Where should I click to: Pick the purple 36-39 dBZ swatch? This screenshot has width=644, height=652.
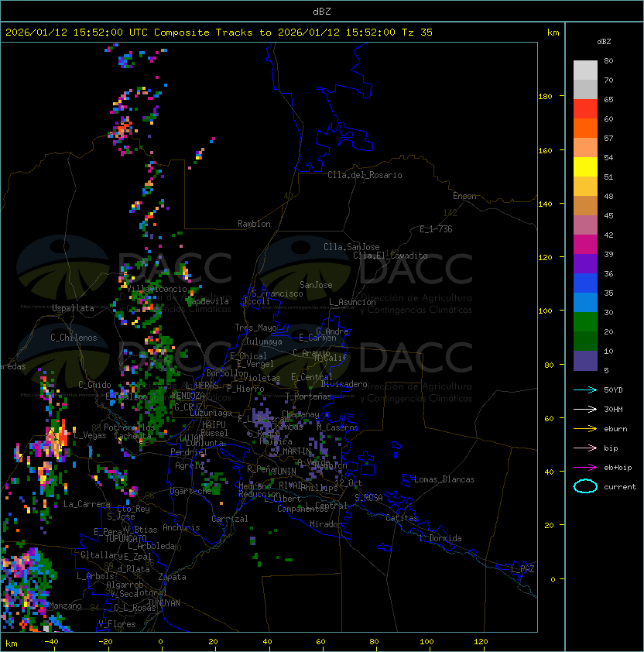[585, 263]
